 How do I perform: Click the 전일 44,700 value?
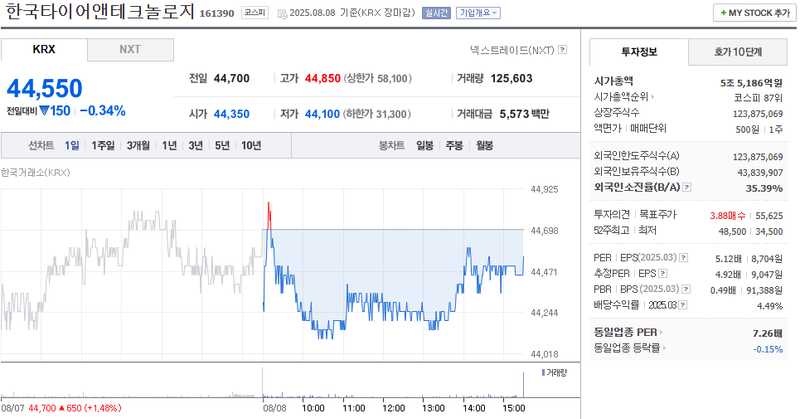(x=232, y=79)
